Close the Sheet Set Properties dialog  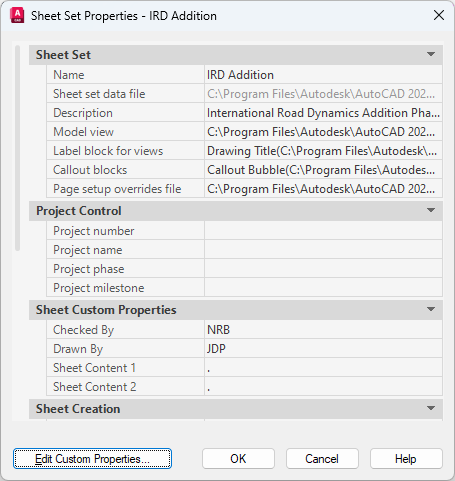pyautogui.click(x=439, y=15)
